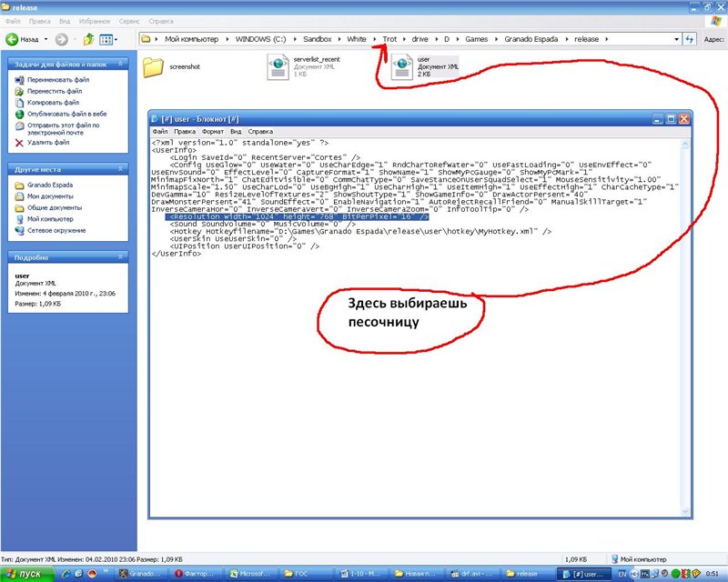The image size is (728, 582).
Task: Click 'Granado Espada' breadcrumb segment
Action: point(531,39)
